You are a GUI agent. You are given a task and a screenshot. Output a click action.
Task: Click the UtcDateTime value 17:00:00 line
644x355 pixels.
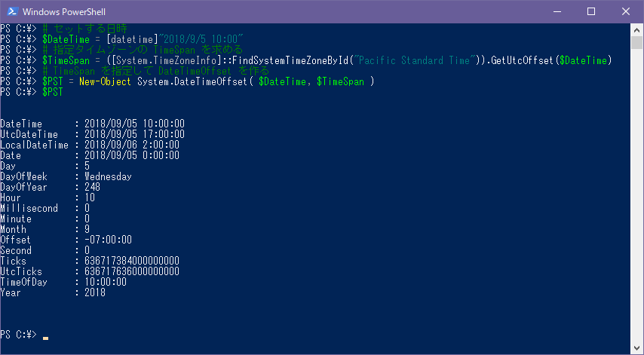point(134,134)
